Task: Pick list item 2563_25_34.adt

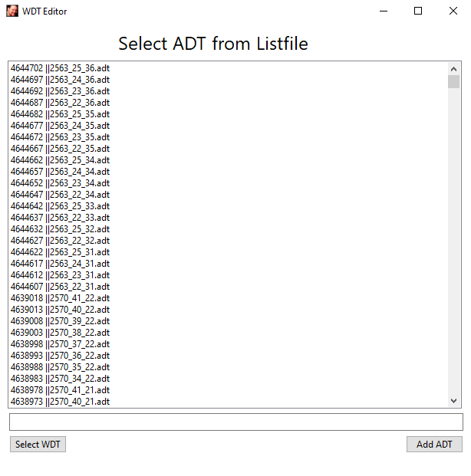Action: pos(60,160)
